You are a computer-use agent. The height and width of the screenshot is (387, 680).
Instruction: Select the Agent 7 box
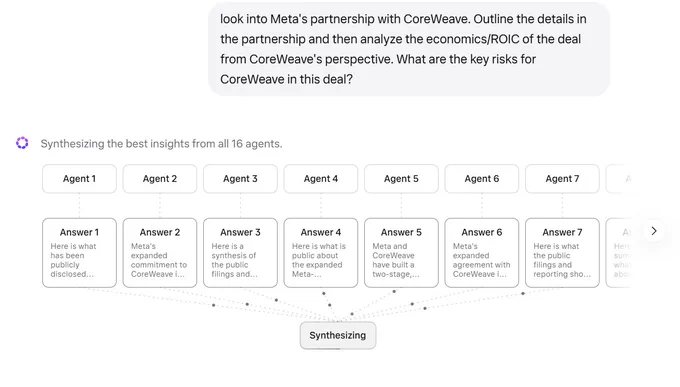(x=562, y=179)
